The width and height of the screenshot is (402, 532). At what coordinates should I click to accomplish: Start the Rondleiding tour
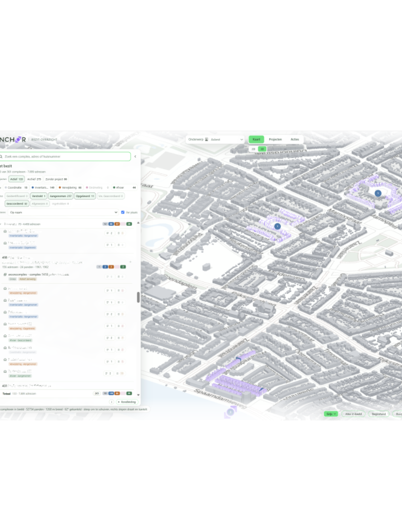(x=127, y=402)
